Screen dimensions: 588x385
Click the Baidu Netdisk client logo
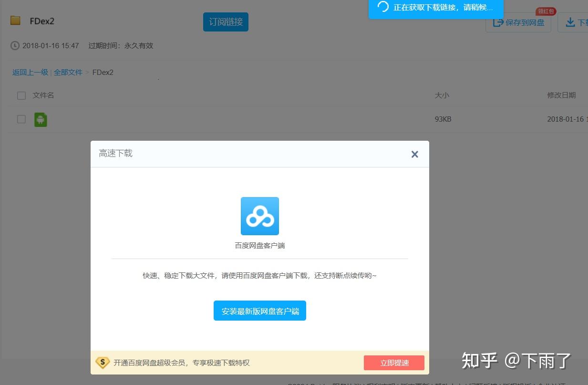[260, 216]
